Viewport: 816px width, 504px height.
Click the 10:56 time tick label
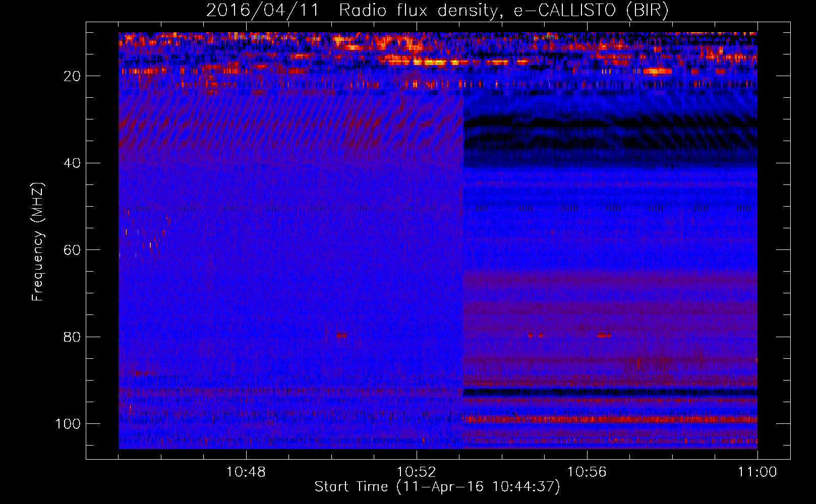coord(587,472)
